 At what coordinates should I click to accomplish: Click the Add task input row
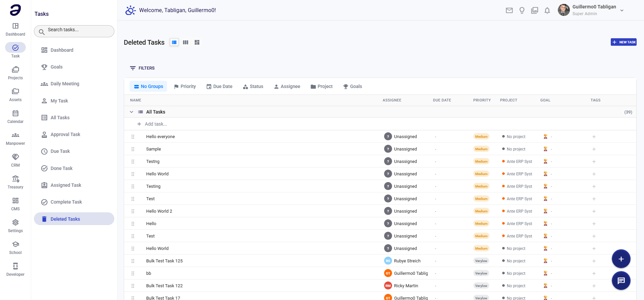tap(380, 124)
